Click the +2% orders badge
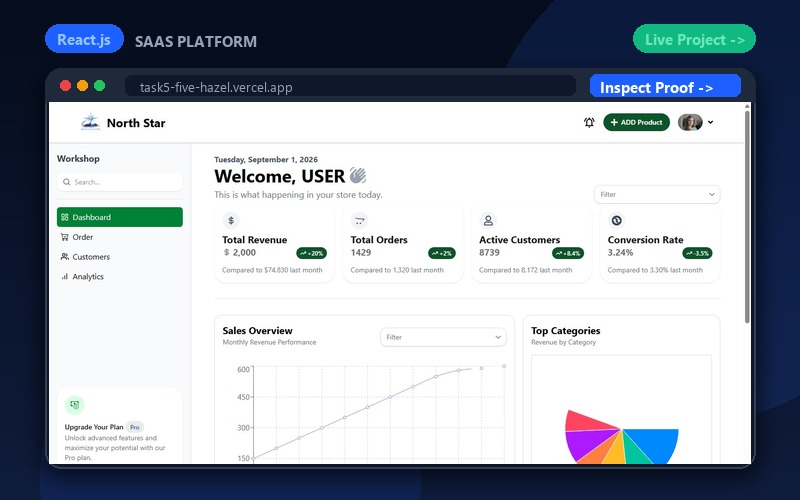800x500 pixels. pyautogui.click(x=442, y=253)
